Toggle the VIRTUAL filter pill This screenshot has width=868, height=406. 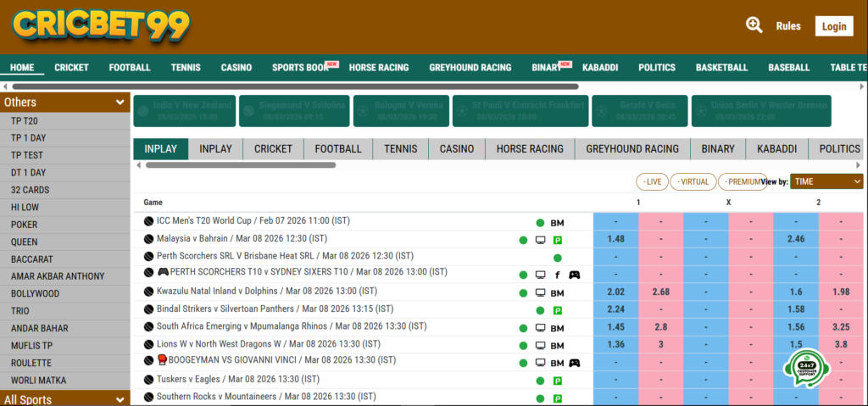click(693, 181)
